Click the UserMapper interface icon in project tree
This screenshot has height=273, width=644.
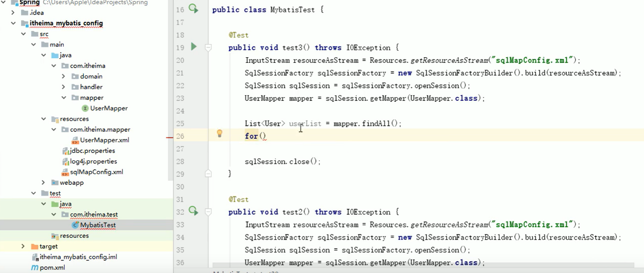click(x=85, y=108)
